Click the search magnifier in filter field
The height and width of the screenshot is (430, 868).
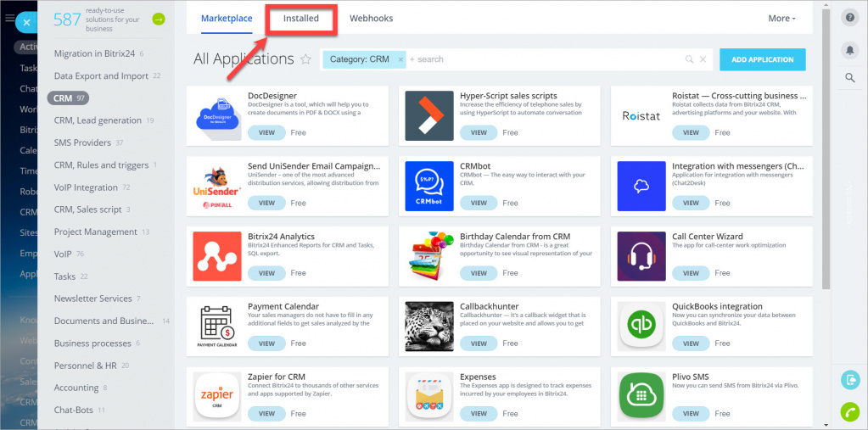689,59
